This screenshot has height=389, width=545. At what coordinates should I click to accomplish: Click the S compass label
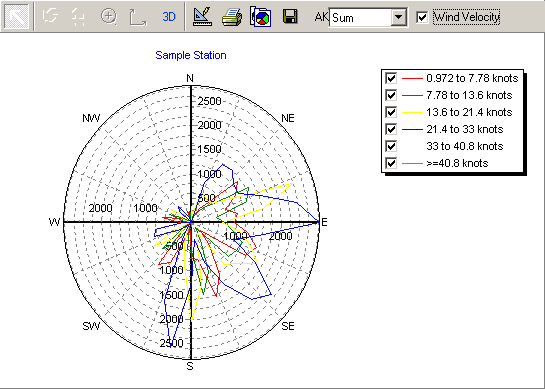point(190,366)
